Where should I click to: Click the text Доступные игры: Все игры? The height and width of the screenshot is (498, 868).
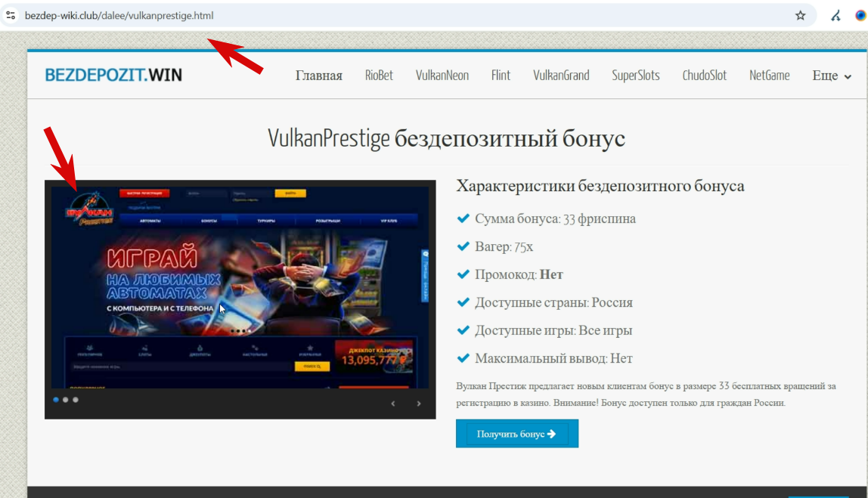(x=553, y=330)
